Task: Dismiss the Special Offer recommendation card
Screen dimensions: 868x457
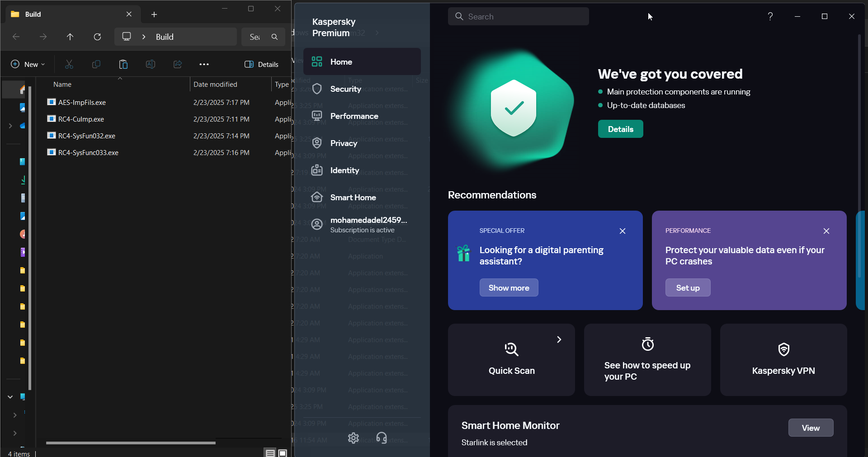Action: coord(623,231)
